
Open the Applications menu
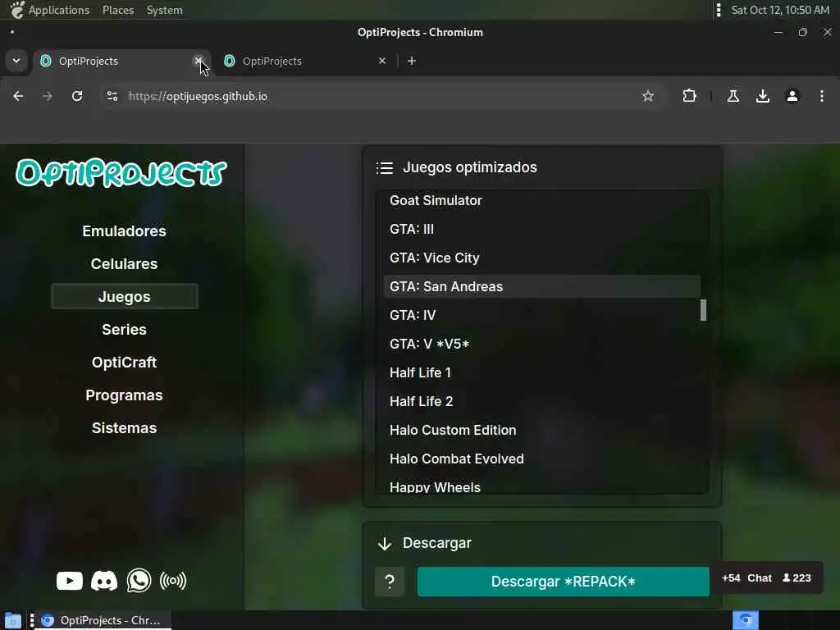[x=59, y=10]
